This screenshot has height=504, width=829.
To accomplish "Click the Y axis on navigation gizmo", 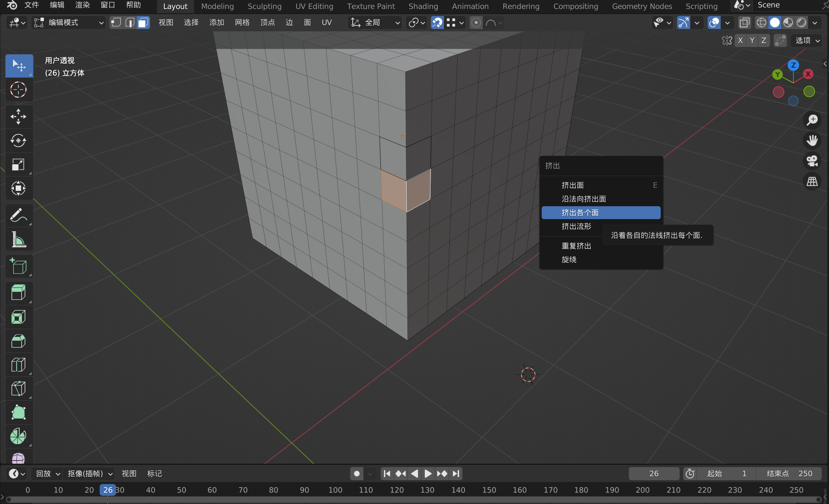I will click(777, 74).
